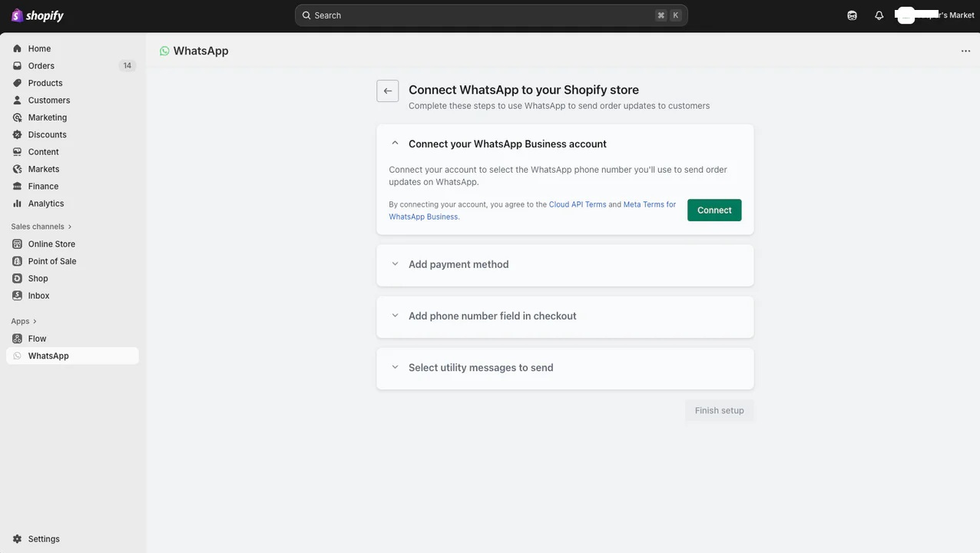Open Online Store sales channel

[72, 244]
